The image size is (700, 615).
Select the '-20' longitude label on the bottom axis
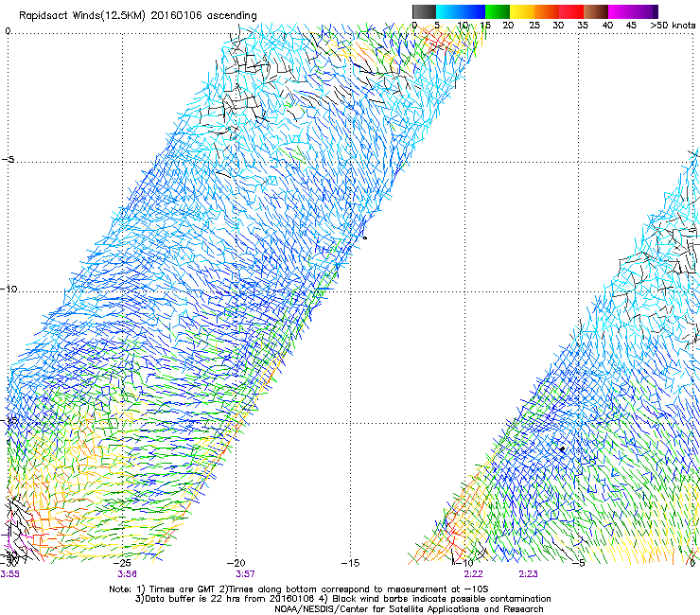[236, 563]
